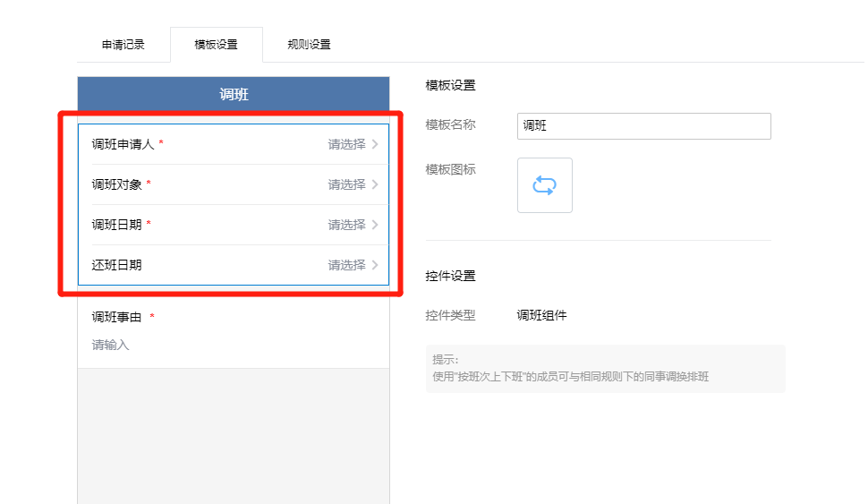Click the 模板图标 label
This screenshot has height=504, width=868.
451,169
